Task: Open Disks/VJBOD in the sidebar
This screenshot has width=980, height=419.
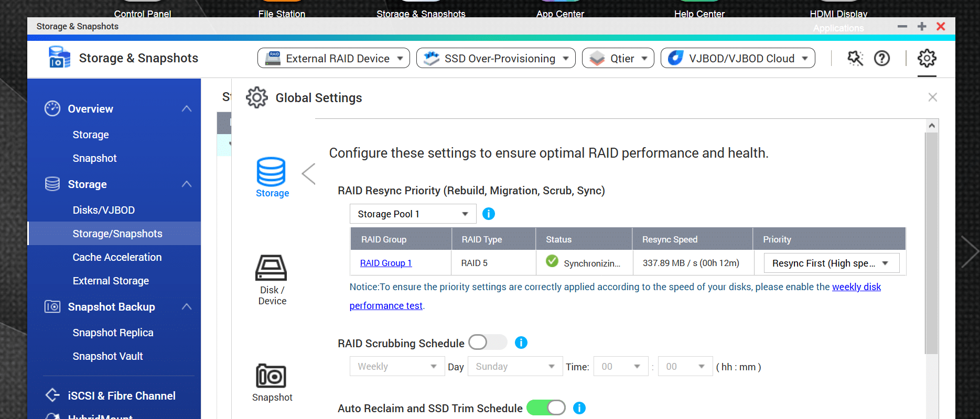Action: [x=104, y=210]
